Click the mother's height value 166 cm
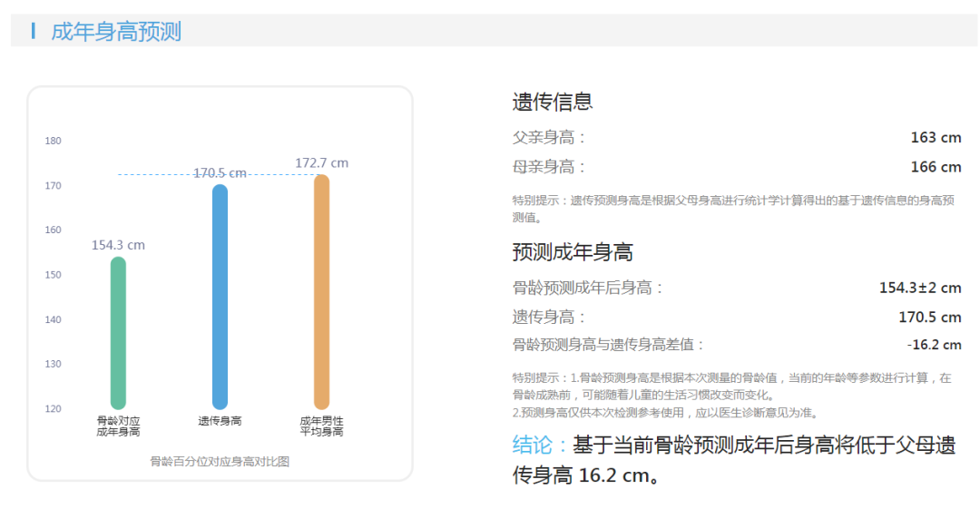The width and height of the screenshot is (980, 509). point(936,167)
